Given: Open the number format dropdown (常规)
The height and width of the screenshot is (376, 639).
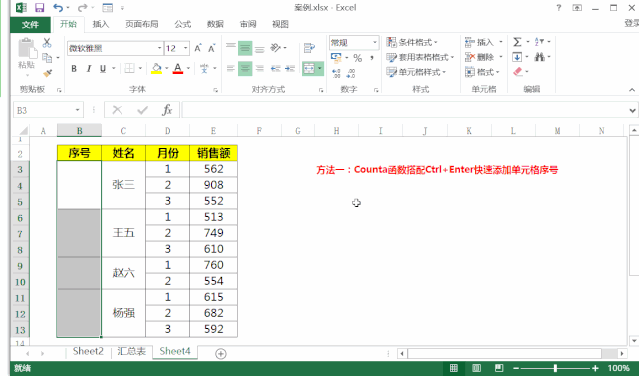Looking at the screenshot, I should click(x=375, y=42).
